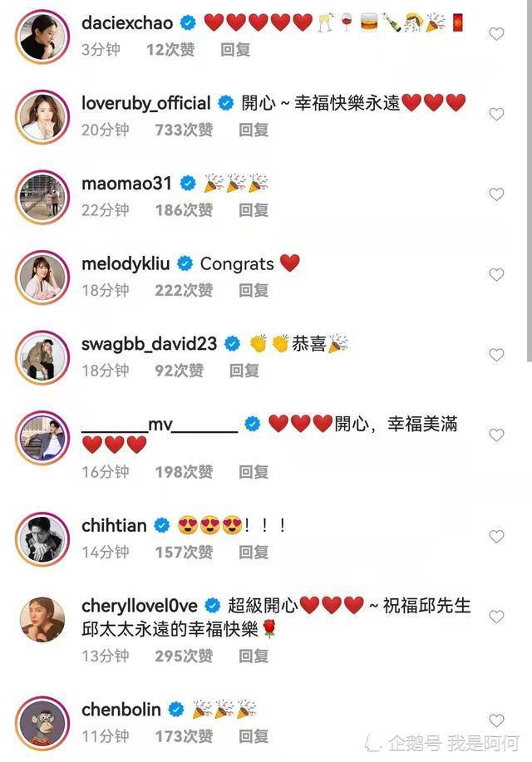
Task: Open maomao31 username link
Action: click(x=126, y=184)
